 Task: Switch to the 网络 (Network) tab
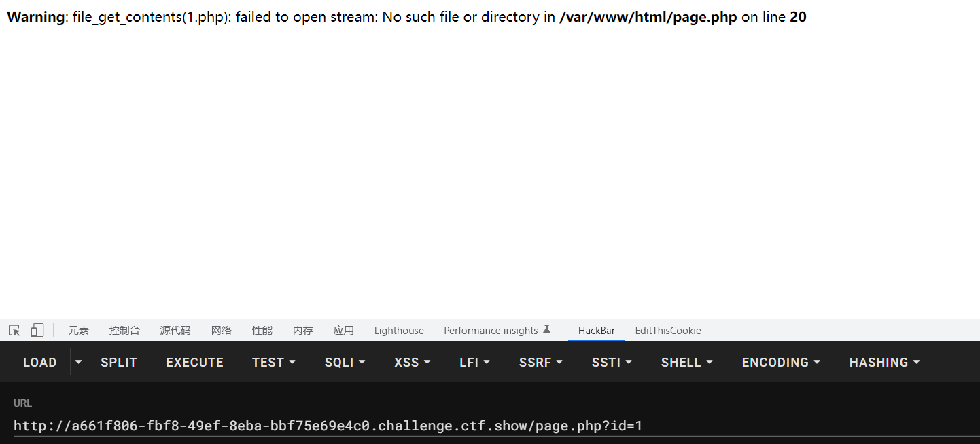pos(222,331)
